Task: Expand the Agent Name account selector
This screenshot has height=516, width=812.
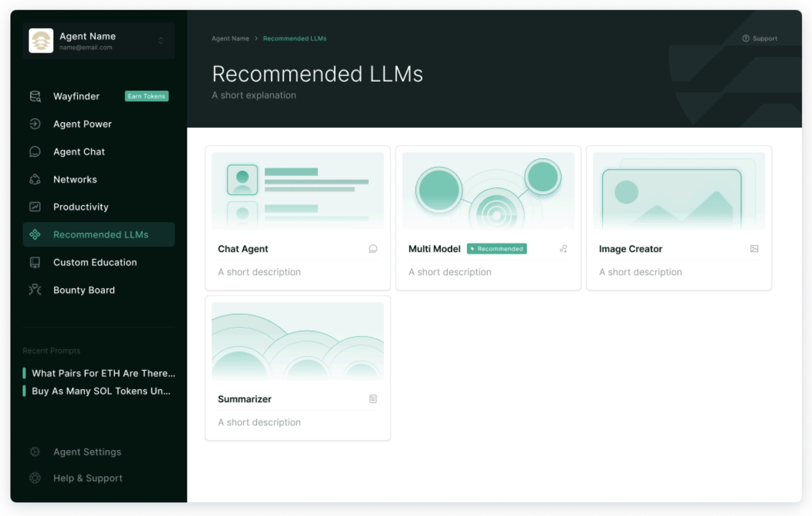Action: click(161, 41)
